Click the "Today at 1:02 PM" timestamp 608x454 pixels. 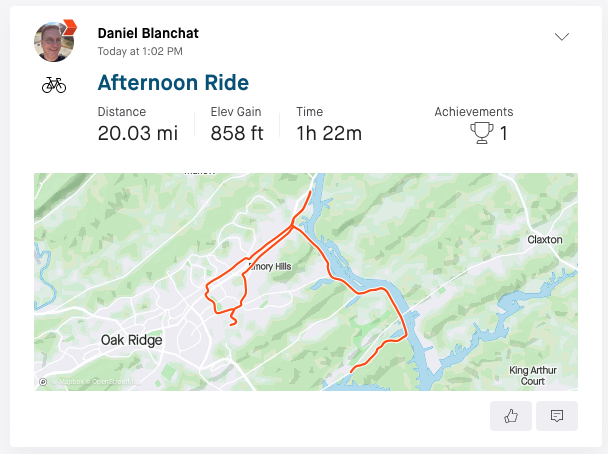tap(140, 50)
